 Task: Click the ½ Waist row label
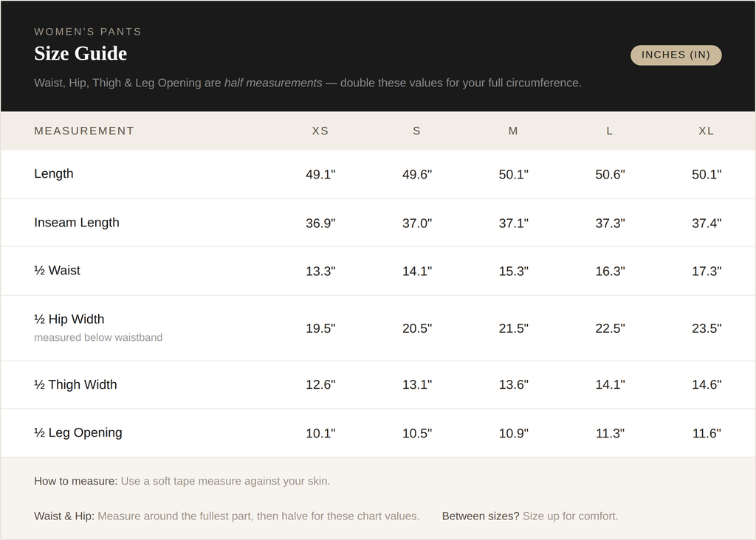point(57,271)
